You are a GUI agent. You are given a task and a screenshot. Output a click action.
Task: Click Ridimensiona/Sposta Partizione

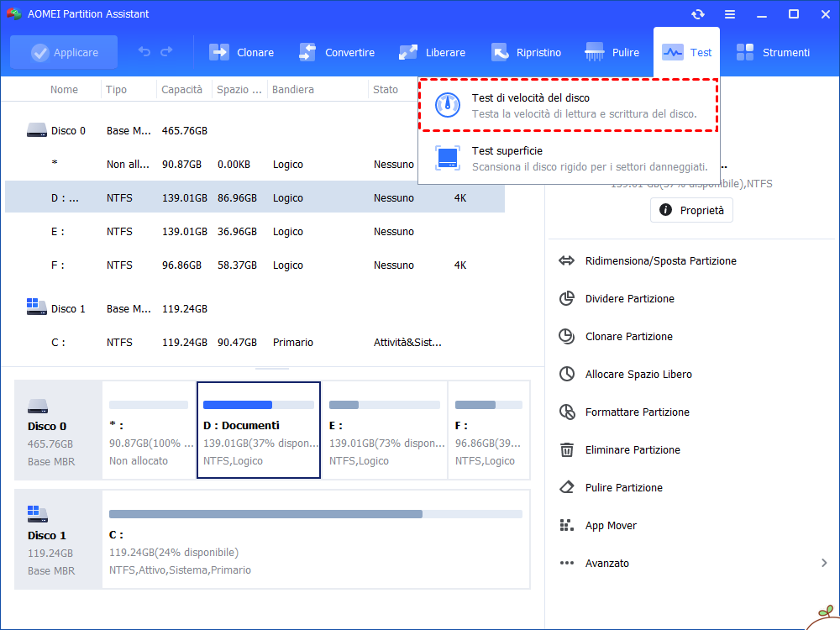coord(660,261)
